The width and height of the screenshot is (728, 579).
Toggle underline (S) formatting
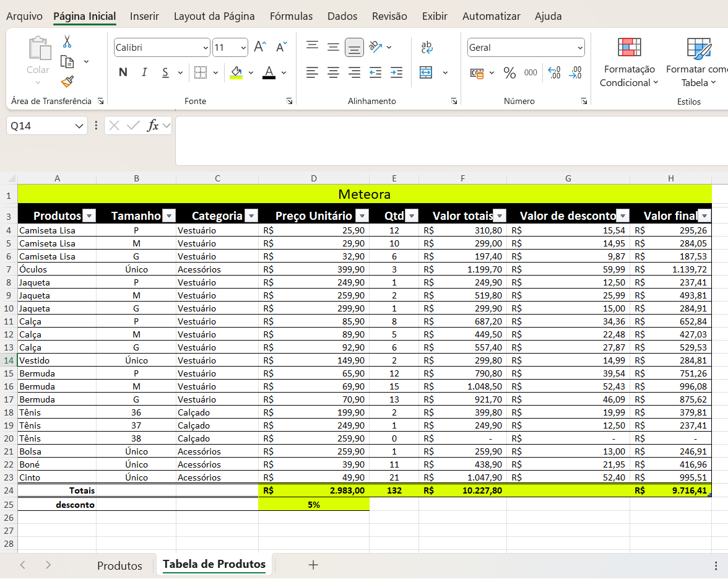click(165, 72)
